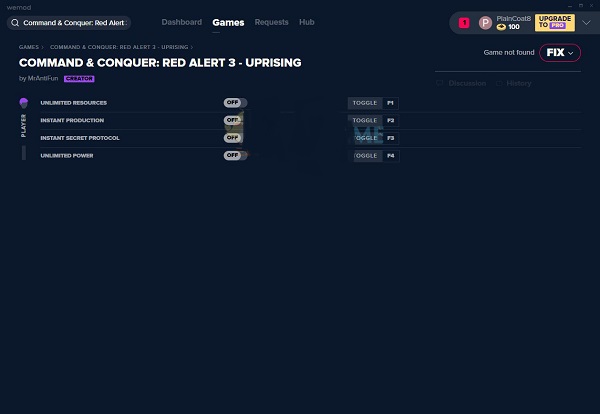The width and height of the screenshot is (600, 414).
Task: Click the vertical PLAYER label
Action: [24, 126]
